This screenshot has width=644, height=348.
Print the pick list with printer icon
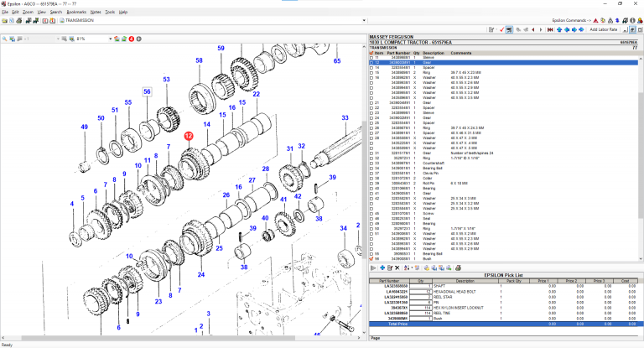[457, 267]
